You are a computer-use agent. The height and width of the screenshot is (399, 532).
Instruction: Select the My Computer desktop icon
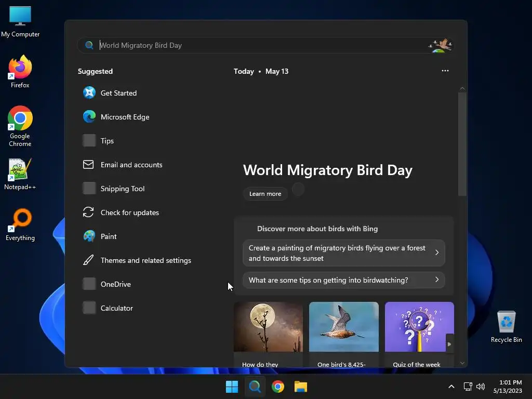[20, 21]
